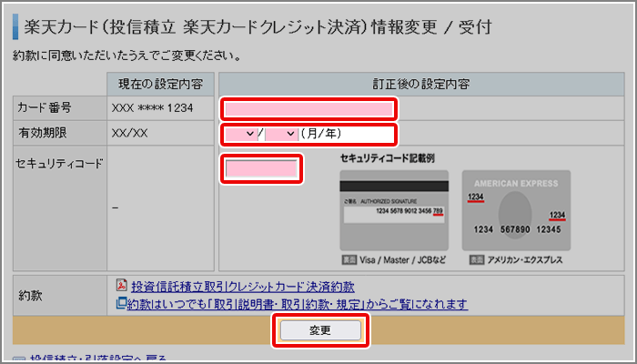The width and height of the screenshot is (637, 364).
Task: Click the new-window icon before the 約款はいつでも link
Action: tap(121, 303)
